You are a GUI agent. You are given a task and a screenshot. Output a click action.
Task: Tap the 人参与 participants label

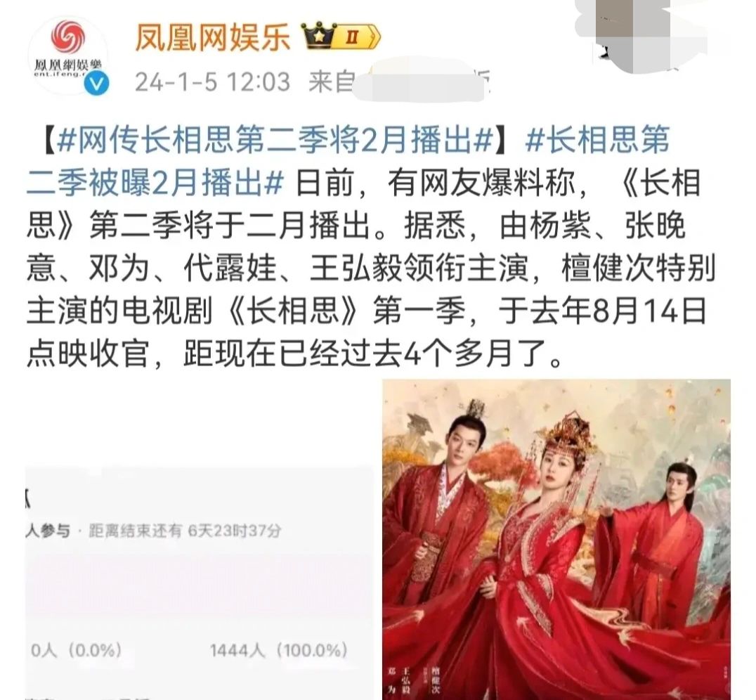(48, 531)
